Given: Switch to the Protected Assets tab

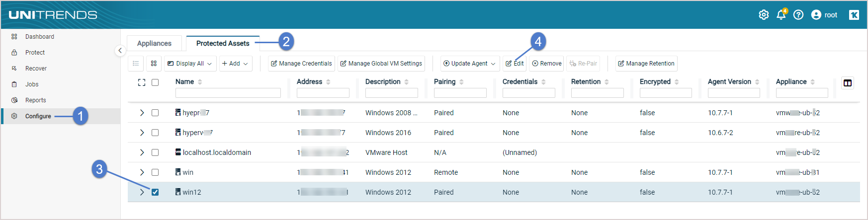Looking at the screenshot, I should tap(223, 44).
